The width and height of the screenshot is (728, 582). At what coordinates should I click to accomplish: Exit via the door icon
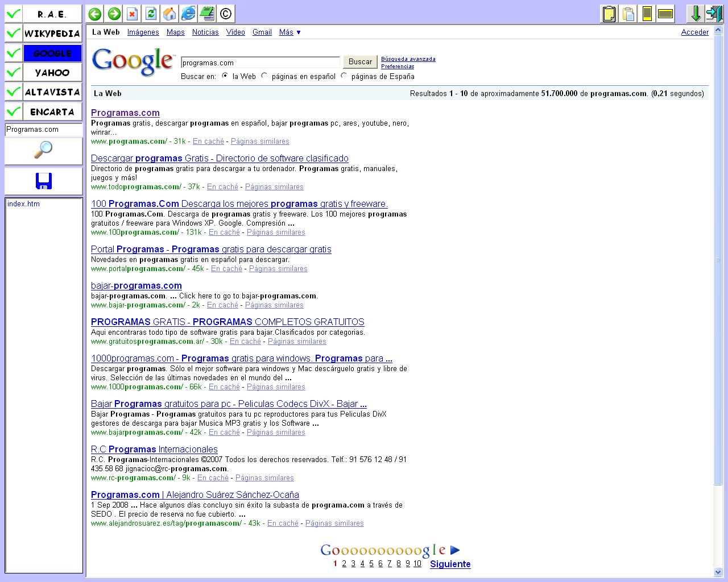point(714,14)
